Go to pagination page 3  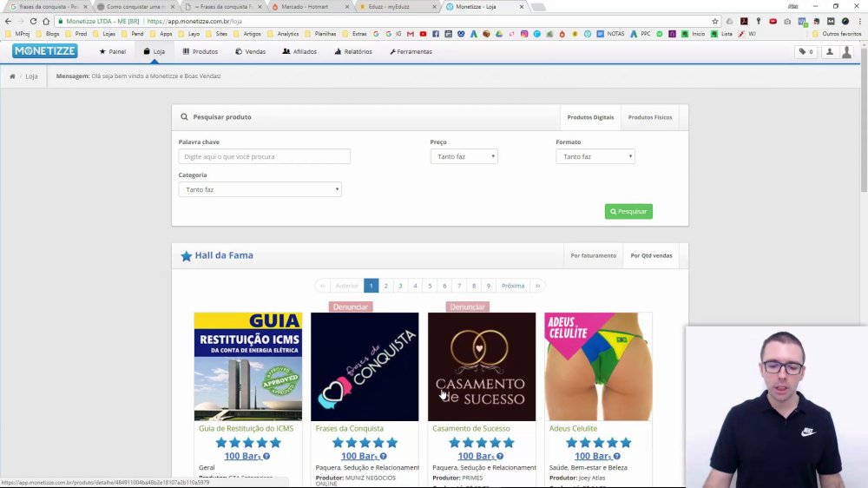tap(400, 286)
